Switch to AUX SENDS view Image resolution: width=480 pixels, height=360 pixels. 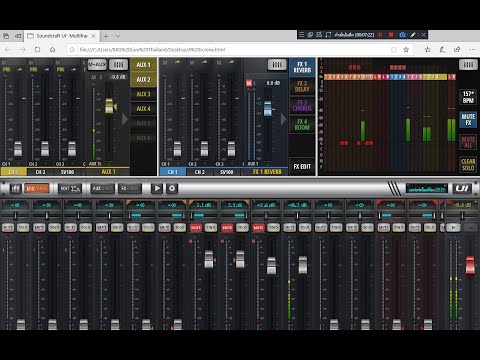102,189
